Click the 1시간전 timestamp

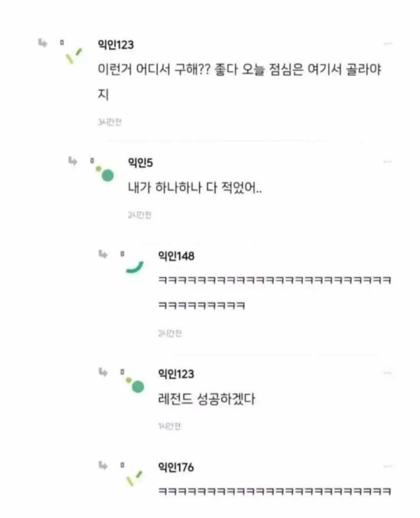pos(169,426)
